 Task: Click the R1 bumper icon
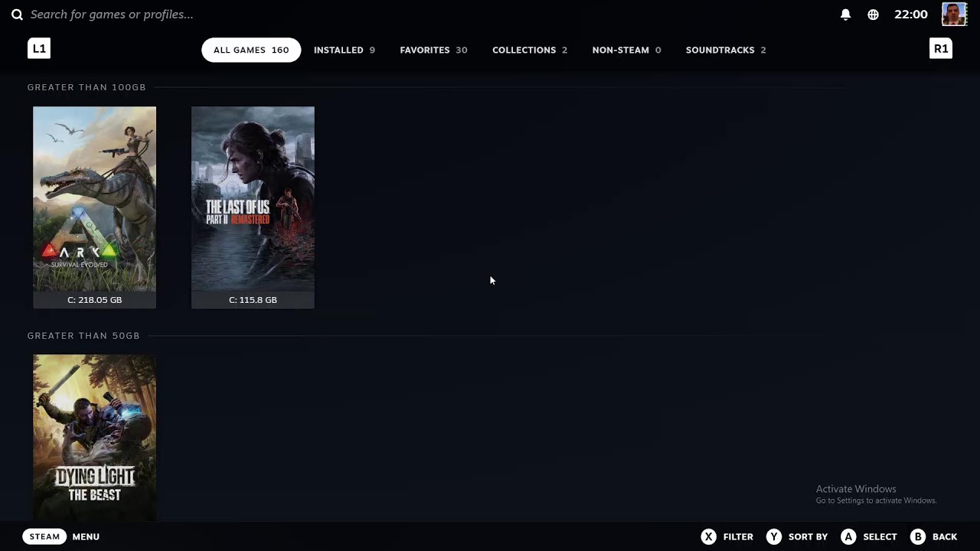[941, 48]
